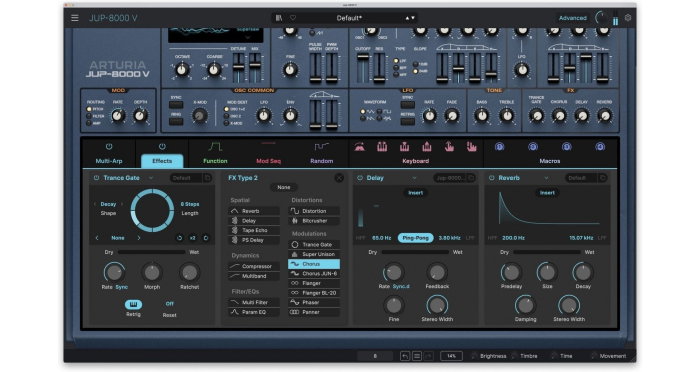
Task: Switch to the Mod Seq tab
Action: coord(268,161)
